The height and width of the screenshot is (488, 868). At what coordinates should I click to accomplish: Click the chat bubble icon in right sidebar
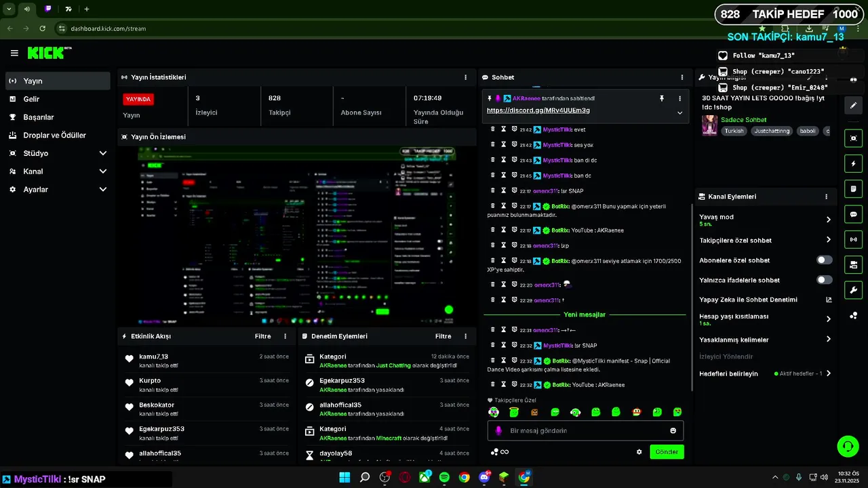[x=853, y=214]
